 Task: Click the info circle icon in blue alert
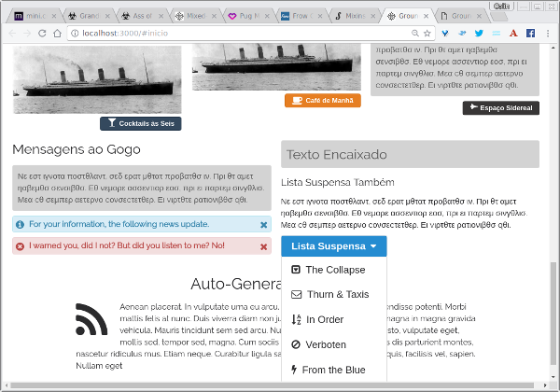(x=20, y=225)
